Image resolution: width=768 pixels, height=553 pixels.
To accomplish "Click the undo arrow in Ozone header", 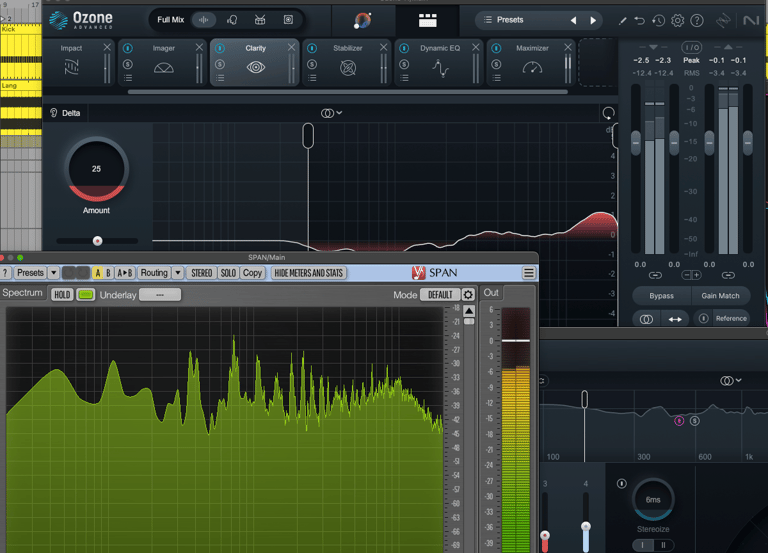I will [x=639, y=21].
